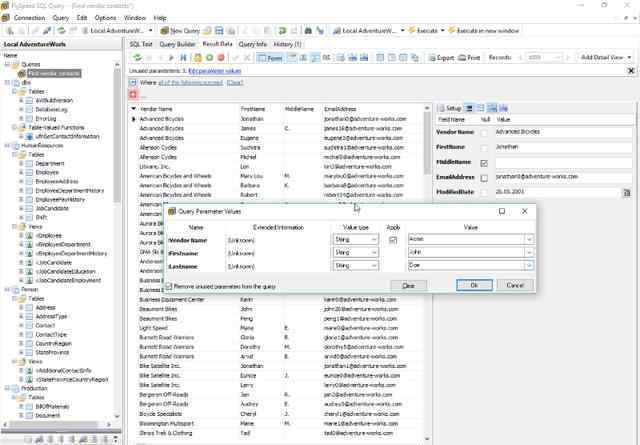Select ufnGetContactInformation function in tree
The width and height of the screenshot is (640, 445).
point(67,136)
